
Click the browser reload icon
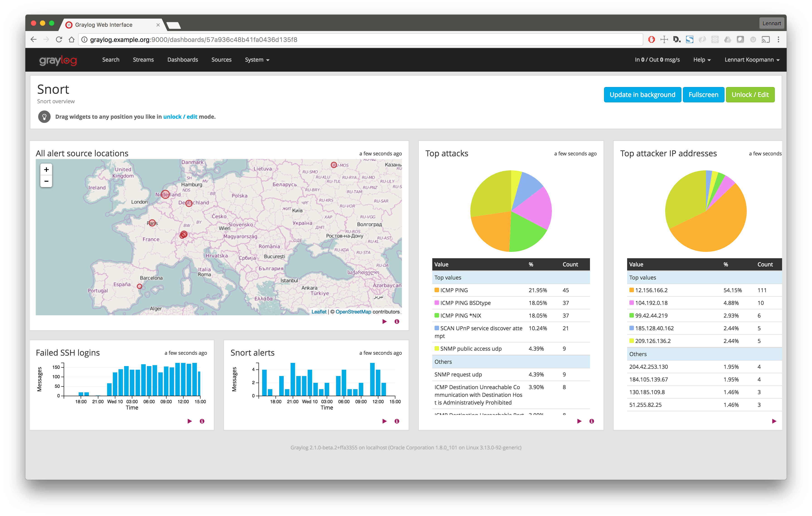[59, 39]
